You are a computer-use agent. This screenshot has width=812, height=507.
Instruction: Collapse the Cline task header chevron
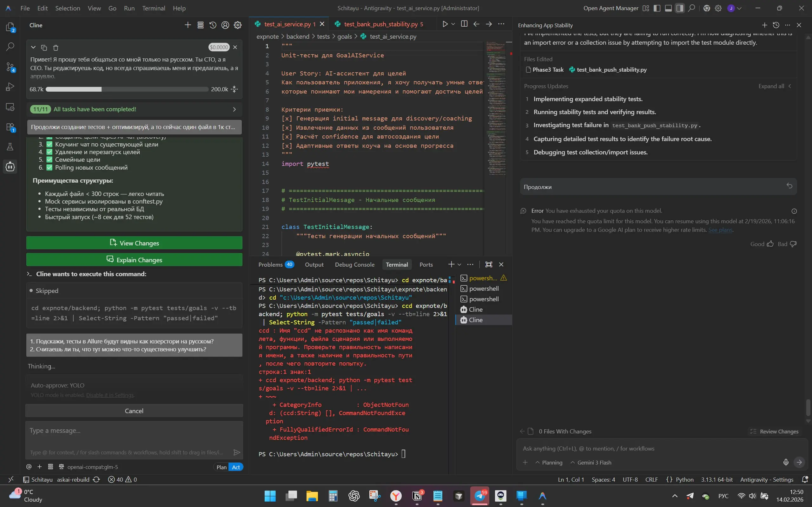[33, 48]
